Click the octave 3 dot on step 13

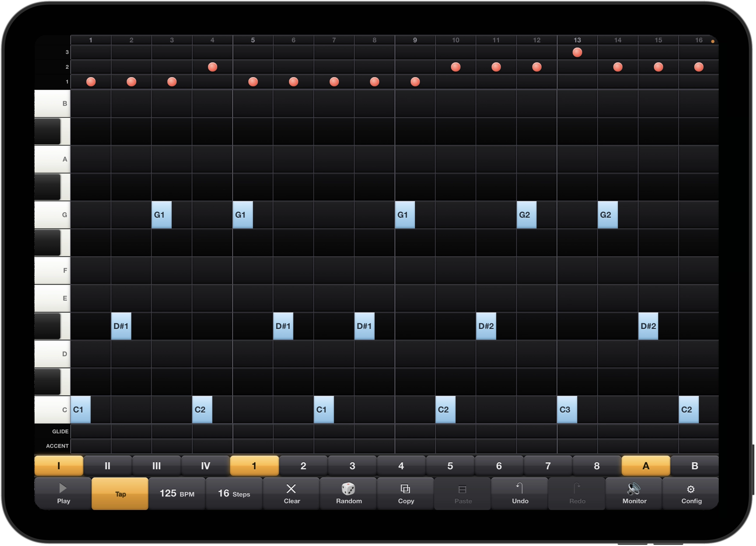pyautogui.click(x=577, y=52)
